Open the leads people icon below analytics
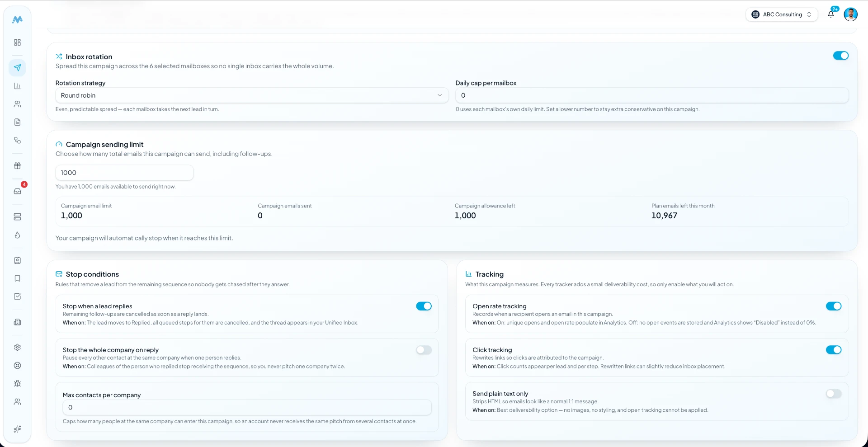This screenshot has width=868, height=447. point(17,104)
